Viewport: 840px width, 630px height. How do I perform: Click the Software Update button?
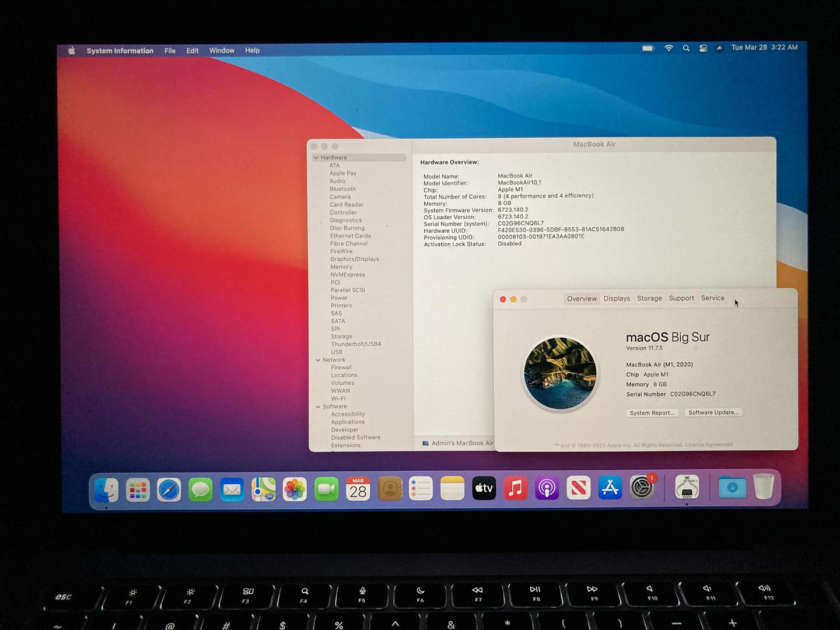tap(713, 412)
